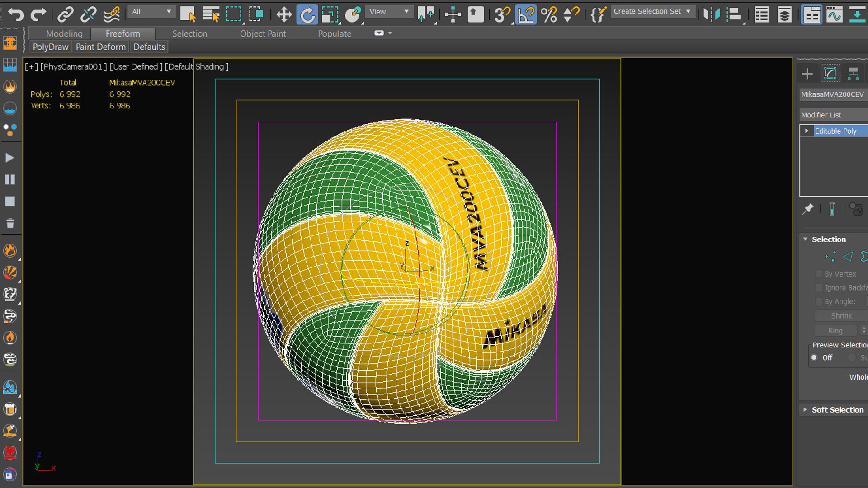Open the Align tool icon
The width and height of the screenshot is (868, 488).
click(x=734, y=14)
